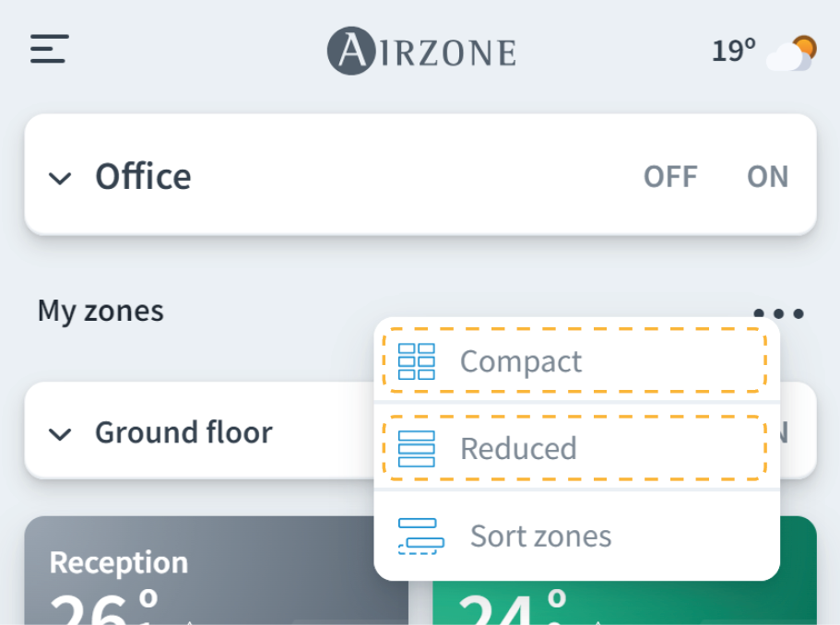840x625 pixels.
Task: Tap the partly cloudy weather icon
Action: (793, 53)
